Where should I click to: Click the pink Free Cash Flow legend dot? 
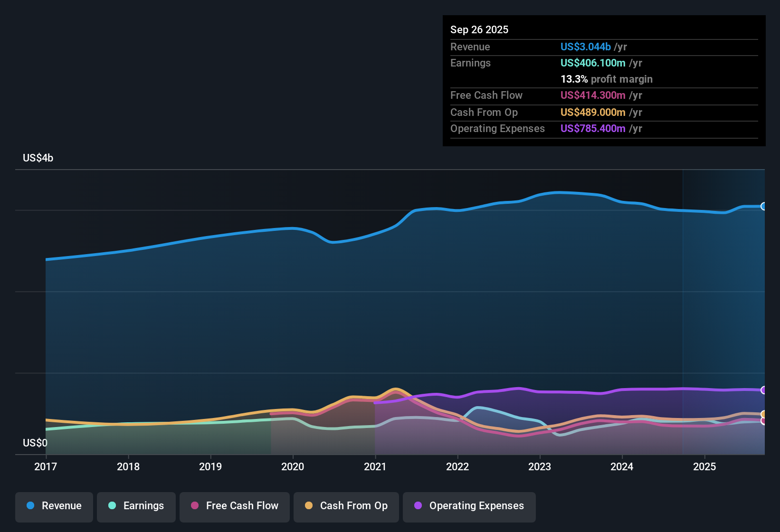pos(194,506)
